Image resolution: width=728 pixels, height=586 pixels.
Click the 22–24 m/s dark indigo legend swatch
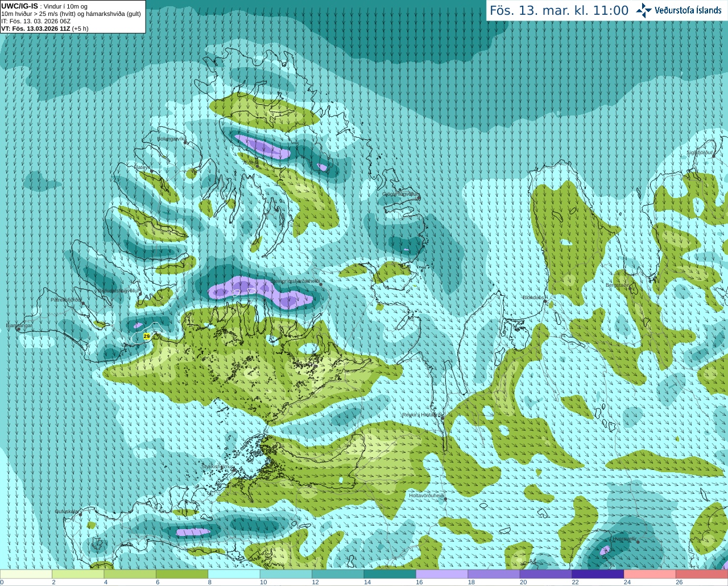tap(598, 574)
